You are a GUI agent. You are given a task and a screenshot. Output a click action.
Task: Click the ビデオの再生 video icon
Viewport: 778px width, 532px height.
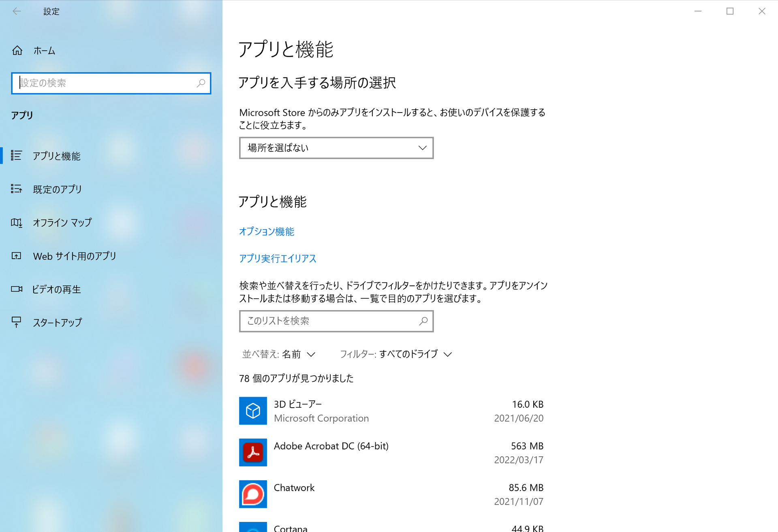(x=17, y=289)
